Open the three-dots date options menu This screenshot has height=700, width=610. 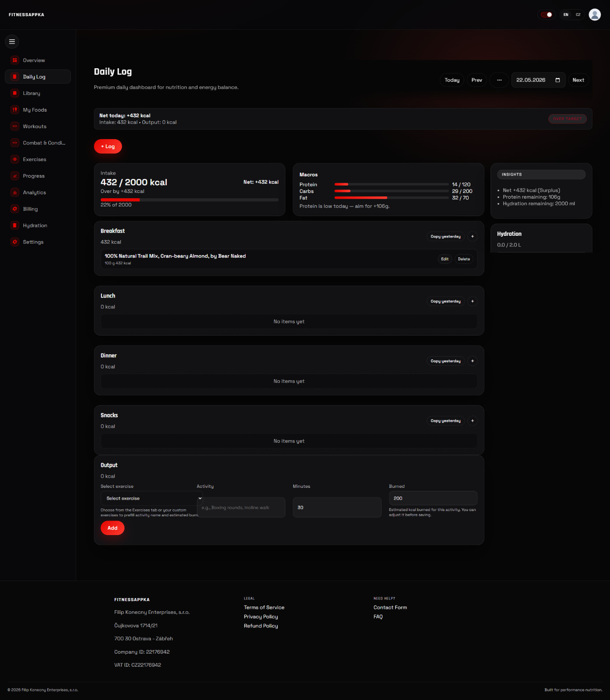click(499, 80)
